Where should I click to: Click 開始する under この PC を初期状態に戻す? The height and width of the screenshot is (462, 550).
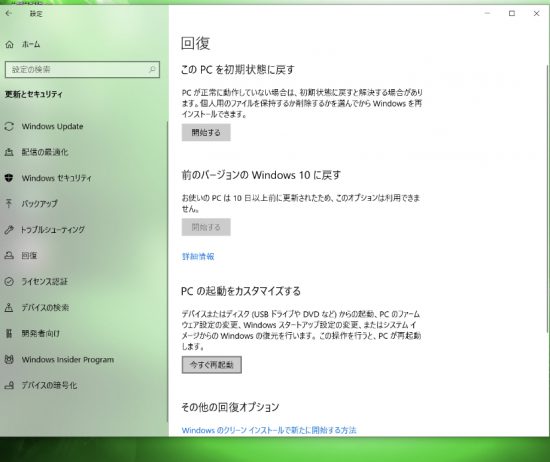pos(206,132)
